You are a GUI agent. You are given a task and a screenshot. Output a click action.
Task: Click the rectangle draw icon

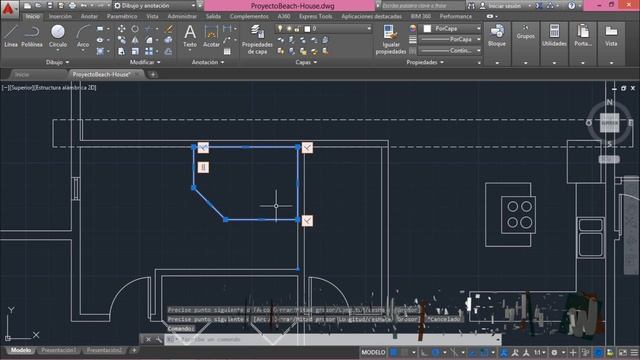pos(100,29)
